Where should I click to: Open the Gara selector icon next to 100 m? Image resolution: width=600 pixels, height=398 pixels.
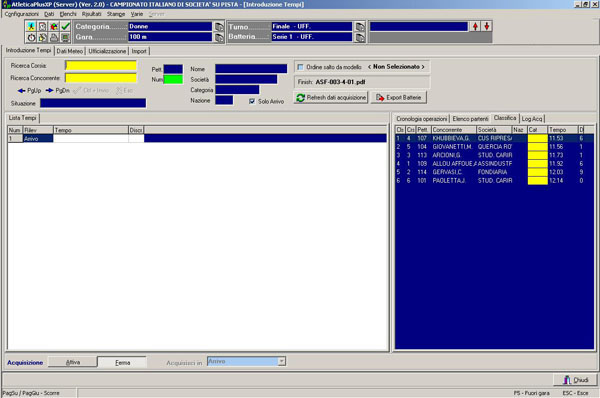(219, 37)
